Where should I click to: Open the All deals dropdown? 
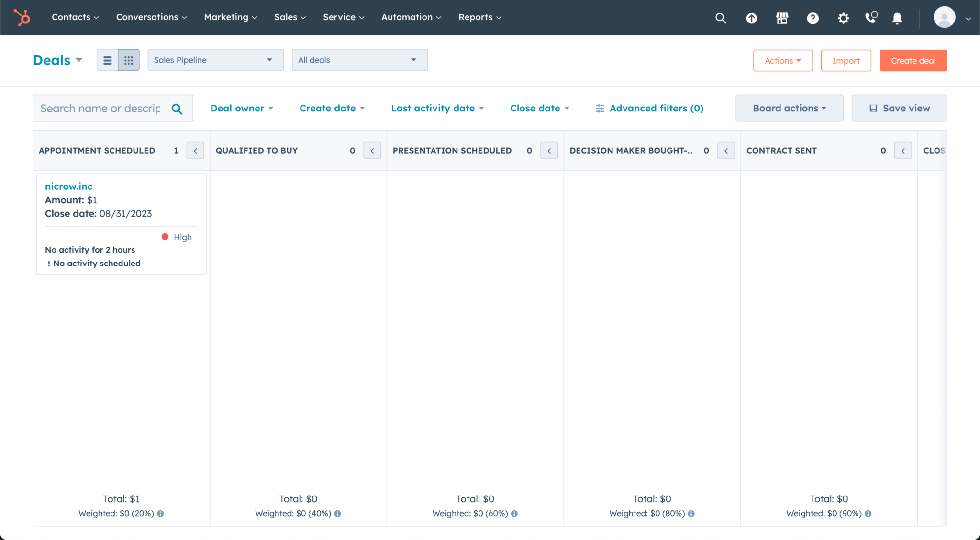359,60
